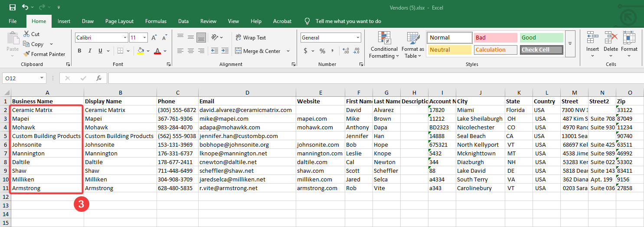
Task: Select Top Align icon
Action: point(180,37)
